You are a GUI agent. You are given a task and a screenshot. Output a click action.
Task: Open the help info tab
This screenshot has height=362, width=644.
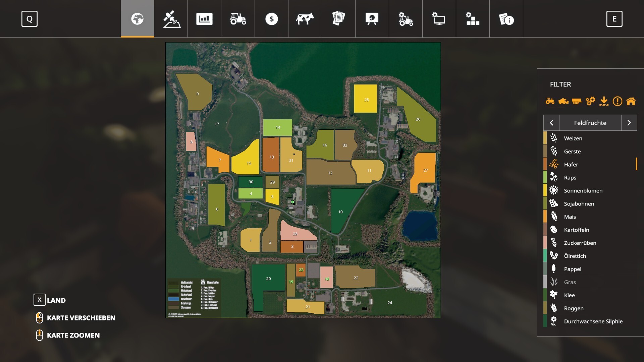tap(506, 19)
